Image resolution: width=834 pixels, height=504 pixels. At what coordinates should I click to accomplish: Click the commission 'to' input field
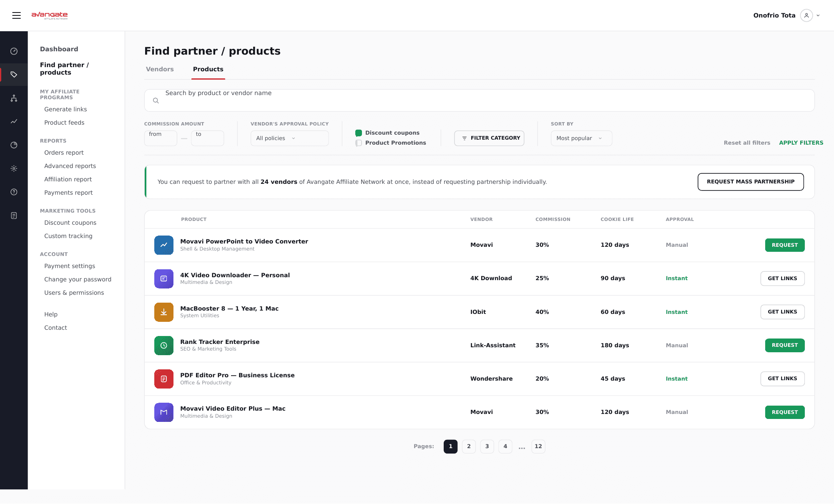[x=207, y=138]
